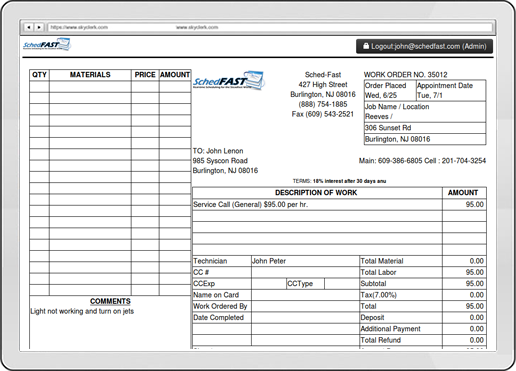Image resolution: width=516 pixels, height=371 pixels.
Task: Click the Service Call (General) description row
Action: (x=317, y=205)
